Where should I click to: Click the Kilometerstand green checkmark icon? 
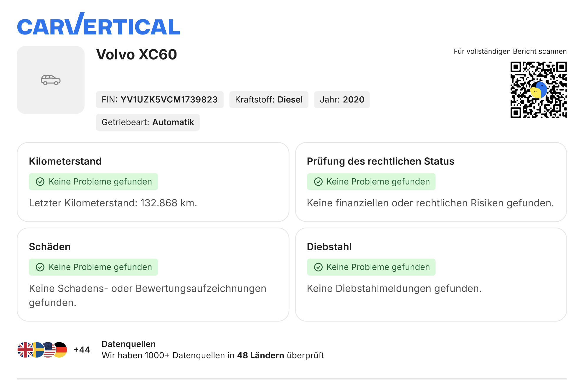40,182
